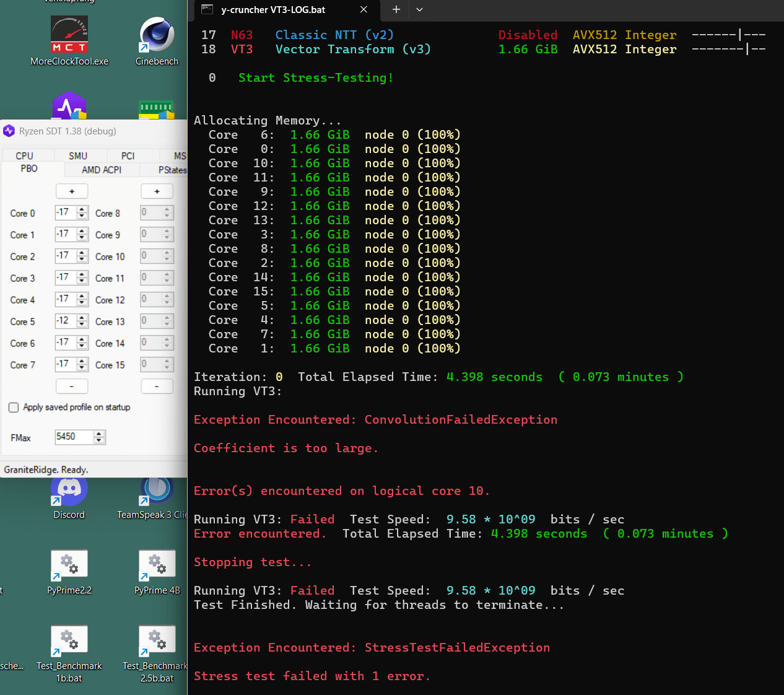Click the Core 15 offset field
This screenshot has width=784, height=695.
(x=151, y=364)
